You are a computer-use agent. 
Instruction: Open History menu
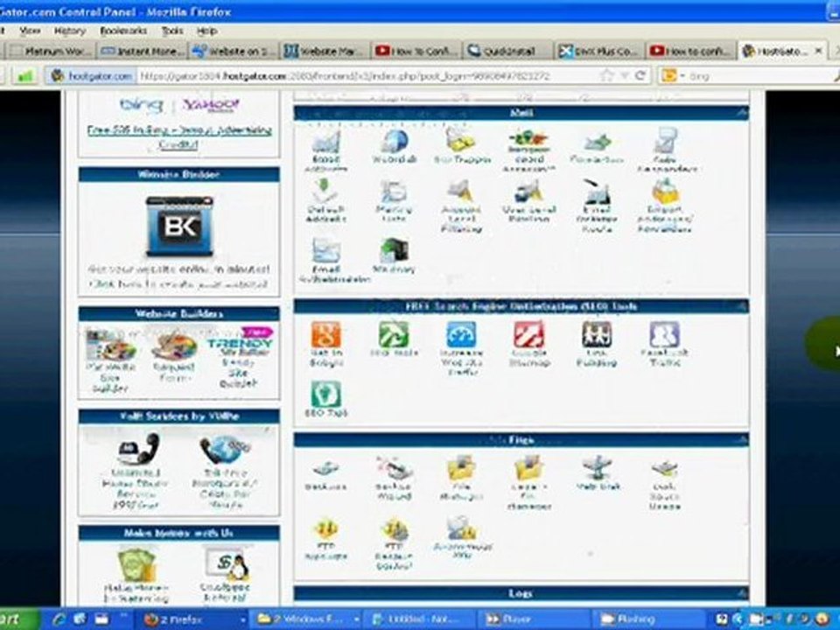[x=70, y=31]
